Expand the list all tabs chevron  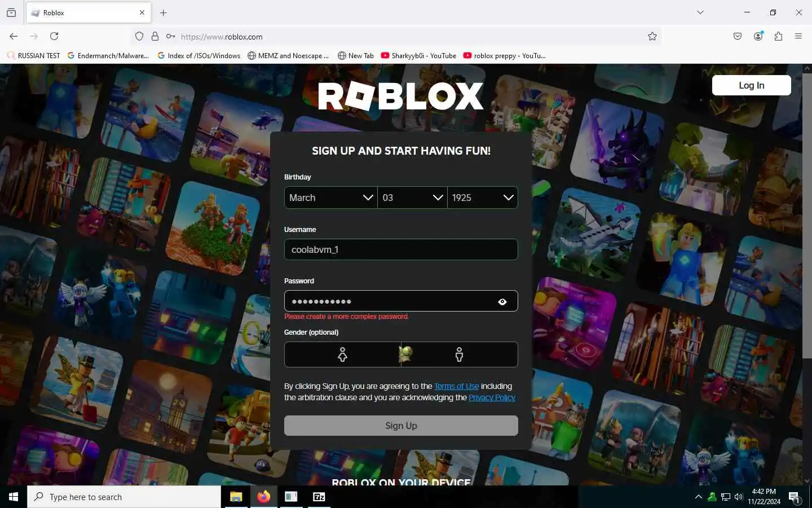700,12
